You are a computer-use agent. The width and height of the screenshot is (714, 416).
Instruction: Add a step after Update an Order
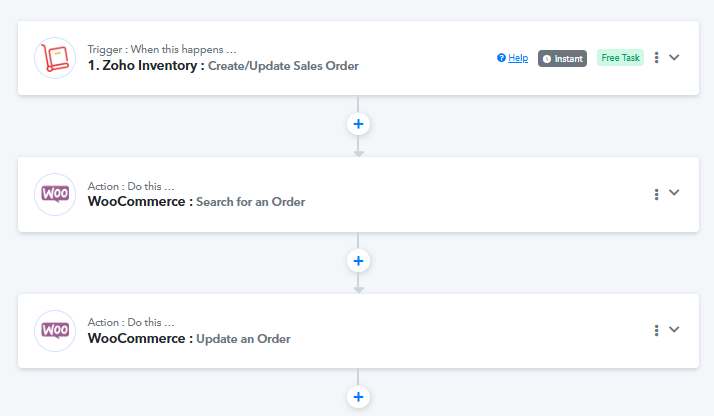(x=358, y=397)
